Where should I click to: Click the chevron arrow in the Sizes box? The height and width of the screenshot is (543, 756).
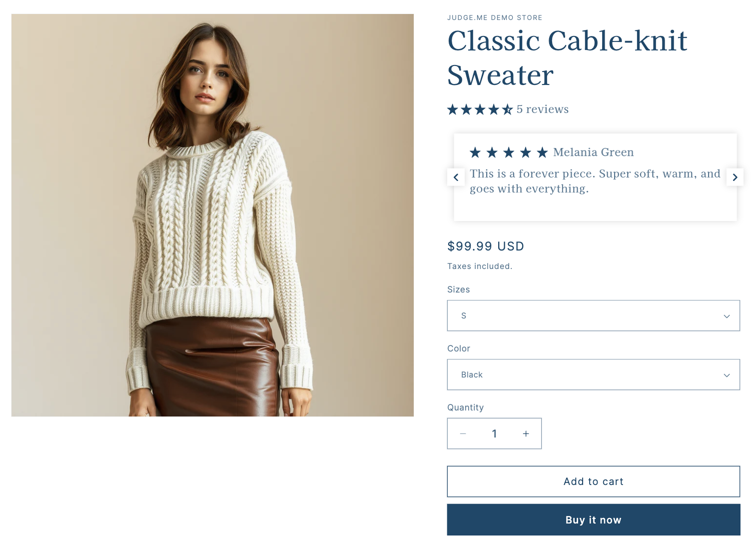click(x=727, y=316)
